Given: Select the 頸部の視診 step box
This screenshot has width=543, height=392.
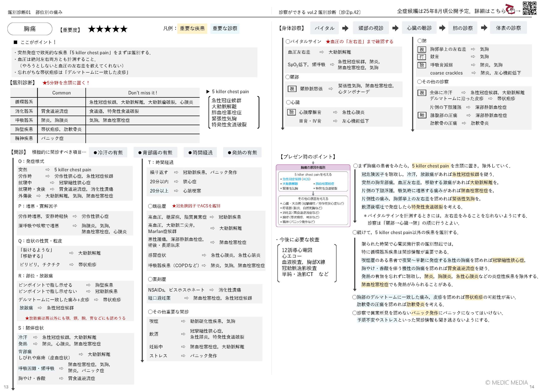Looking at the screenshot, I should [x=371, y=28].
